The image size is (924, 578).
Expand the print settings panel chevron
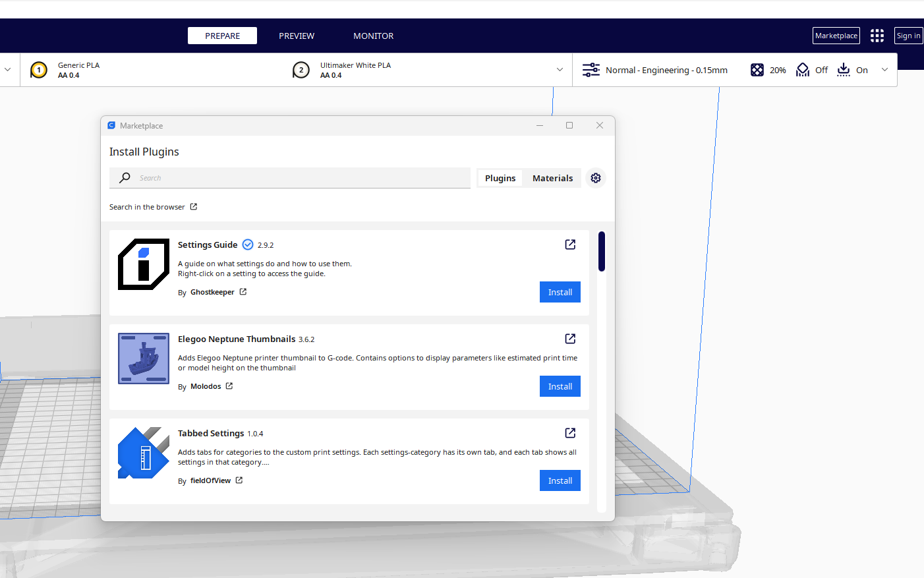click(884, 70)
